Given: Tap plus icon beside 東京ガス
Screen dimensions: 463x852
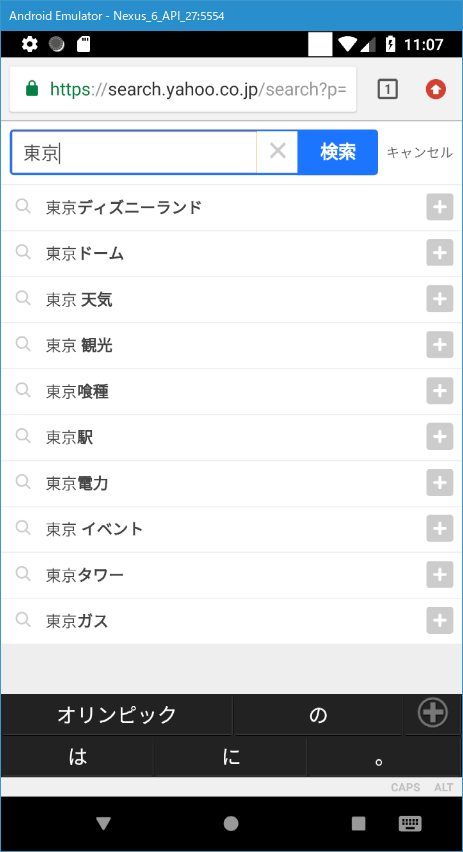Looking at the screenshot, I should 440,621.
